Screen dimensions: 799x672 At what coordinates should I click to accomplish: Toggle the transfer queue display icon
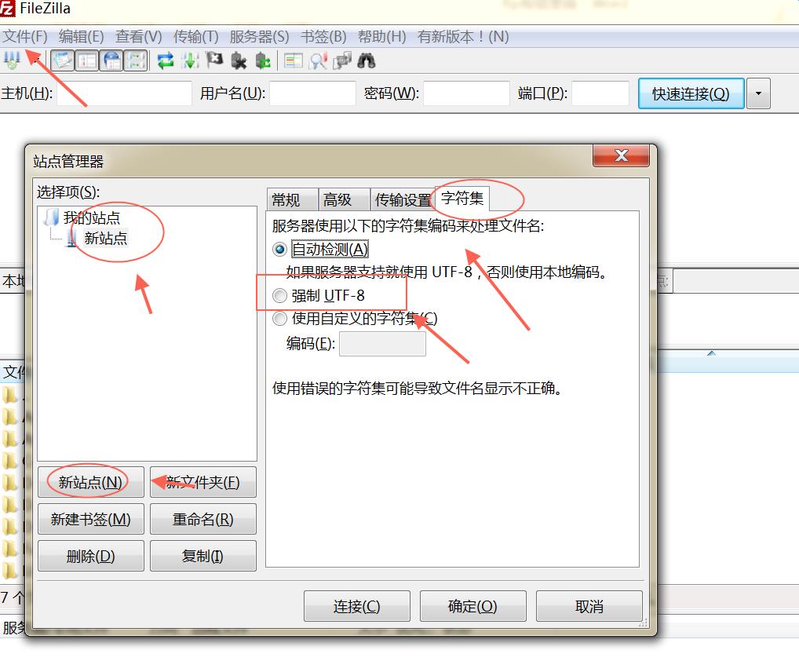[x=136, y=60]
